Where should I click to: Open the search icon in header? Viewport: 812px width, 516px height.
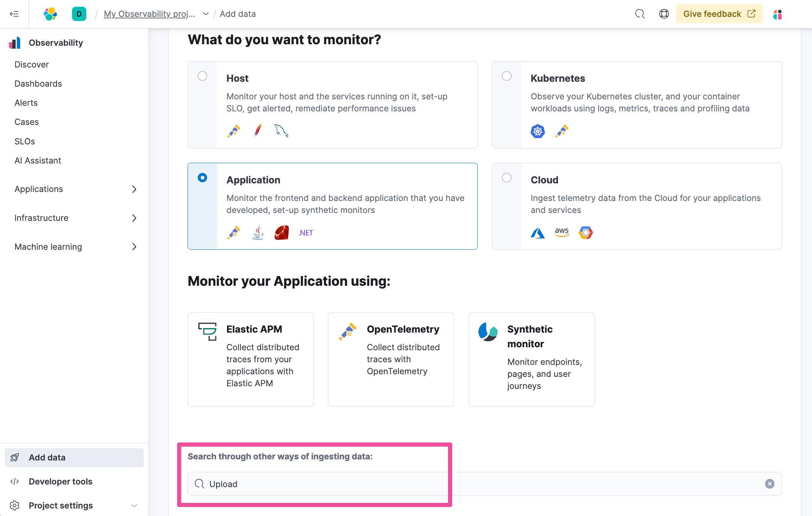pos(640,14)
